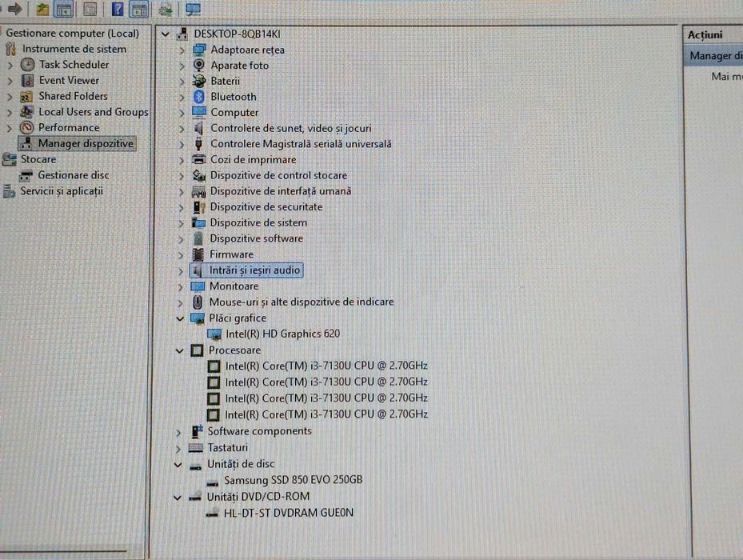
Task: Expand the Adaptoare rețea category
Action: coord(182,50)
